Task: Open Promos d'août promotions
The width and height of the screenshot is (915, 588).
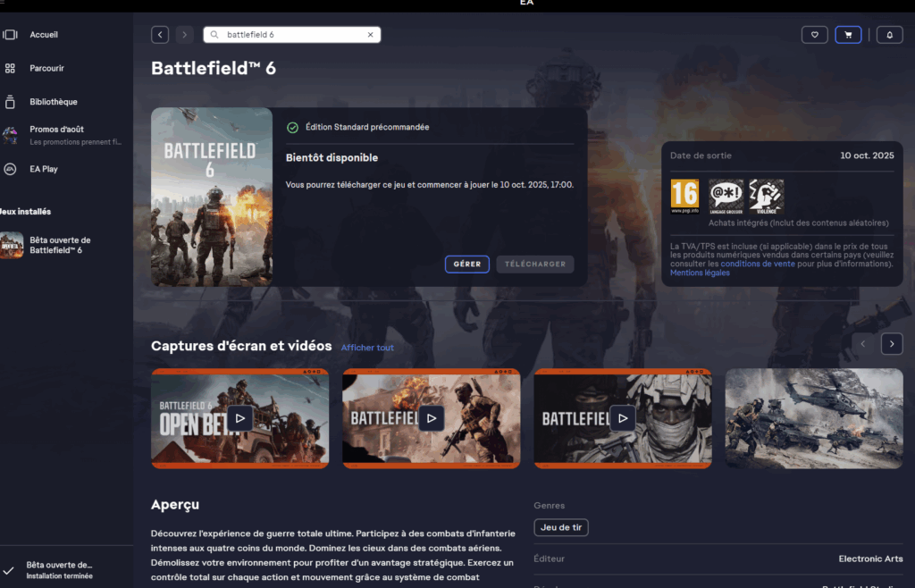Action: pos(56,130)
